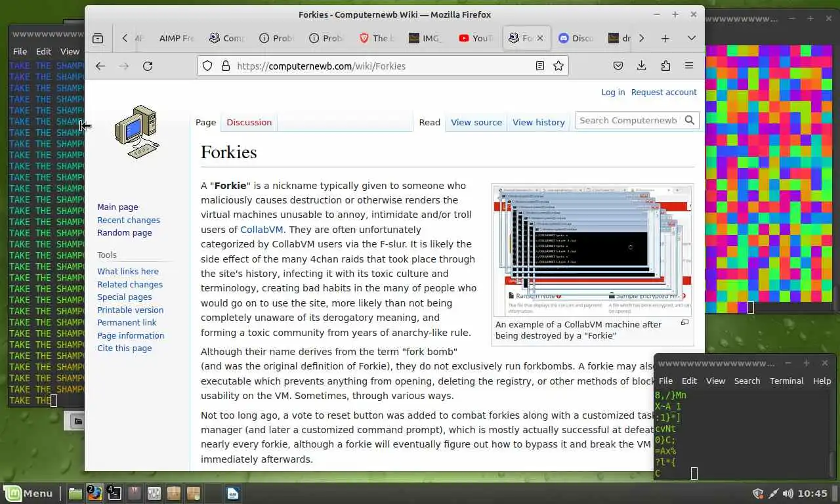Open the 10:45 clock calendar
The width and height of the screenshot is (840, 504).
point(813,493)
